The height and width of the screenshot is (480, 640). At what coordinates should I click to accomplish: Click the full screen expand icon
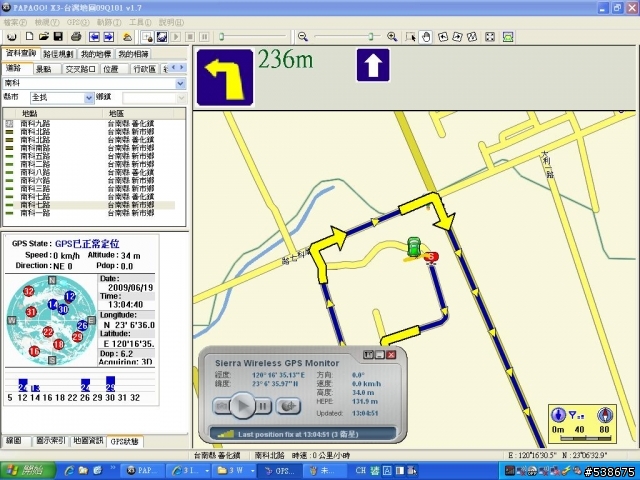(490, 37)
